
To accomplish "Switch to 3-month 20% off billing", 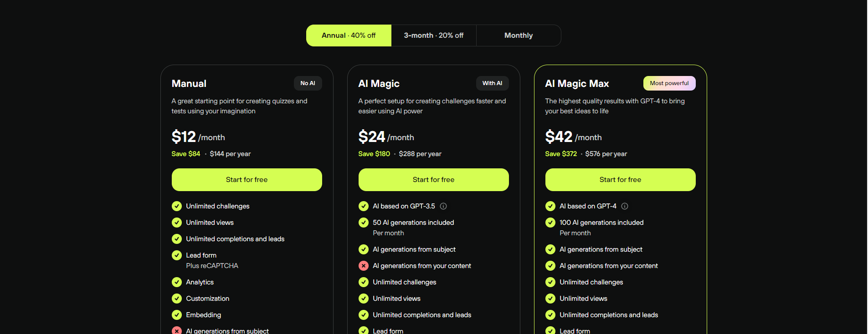I will 434,35.
